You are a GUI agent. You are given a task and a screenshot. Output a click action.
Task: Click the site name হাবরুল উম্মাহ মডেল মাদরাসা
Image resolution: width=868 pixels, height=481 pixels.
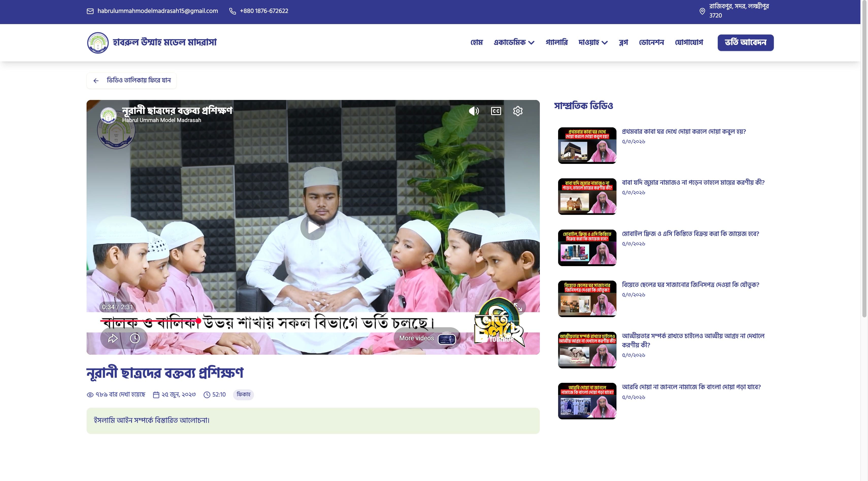pos(164,42)
